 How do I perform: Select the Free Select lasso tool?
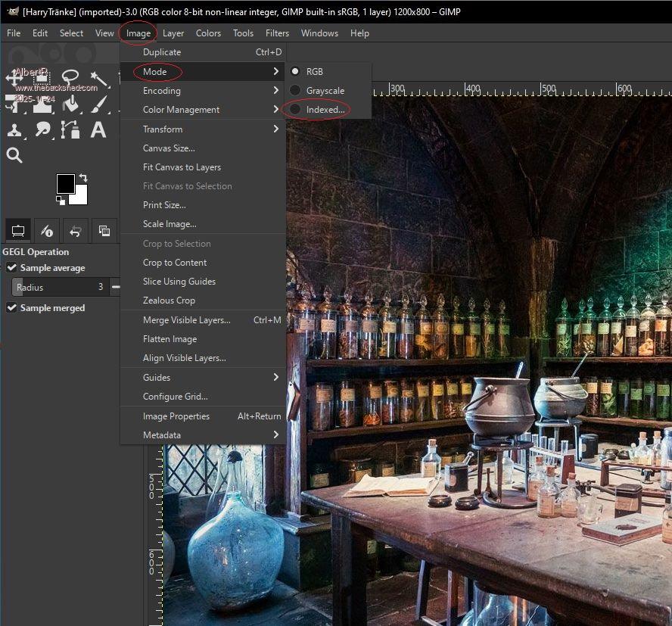click(x=70, y=78)
